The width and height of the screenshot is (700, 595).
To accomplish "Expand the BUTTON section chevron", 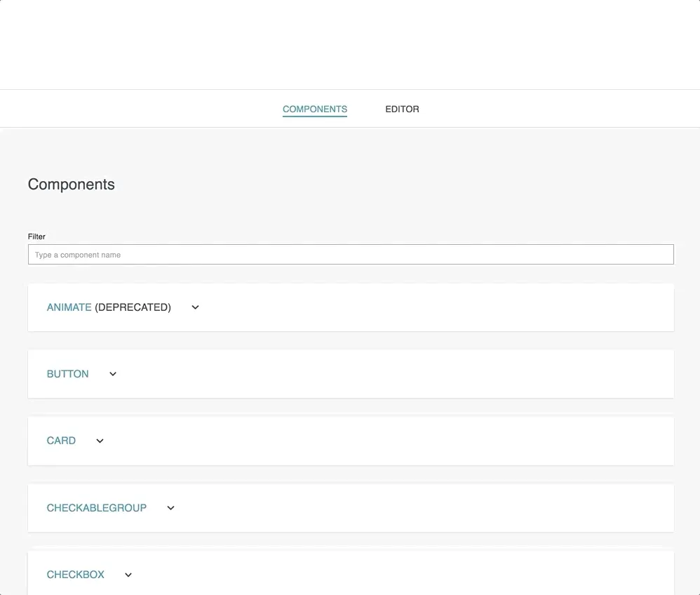I will click(x=113, y=374).
